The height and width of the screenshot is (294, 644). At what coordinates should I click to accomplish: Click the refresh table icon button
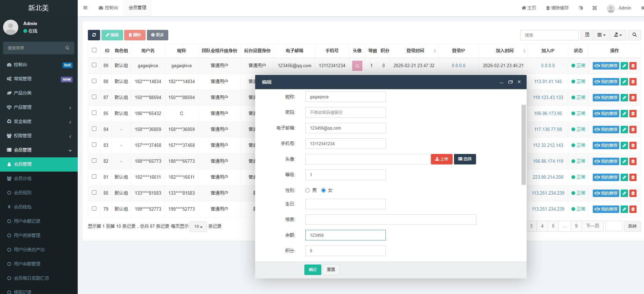coord(94,35)
